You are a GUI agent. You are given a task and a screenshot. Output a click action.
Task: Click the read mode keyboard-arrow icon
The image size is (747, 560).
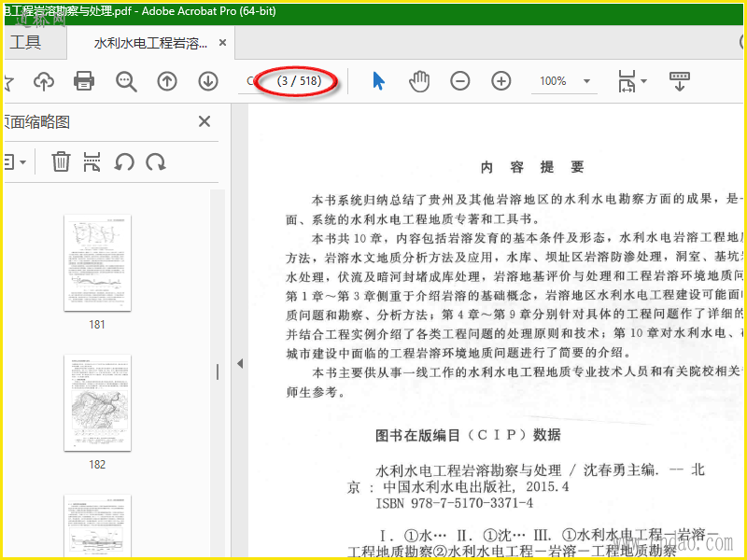(x=680, y=81)
